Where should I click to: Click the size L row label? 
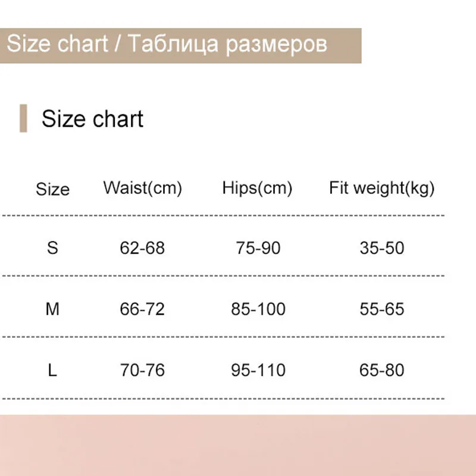point(52,370)
